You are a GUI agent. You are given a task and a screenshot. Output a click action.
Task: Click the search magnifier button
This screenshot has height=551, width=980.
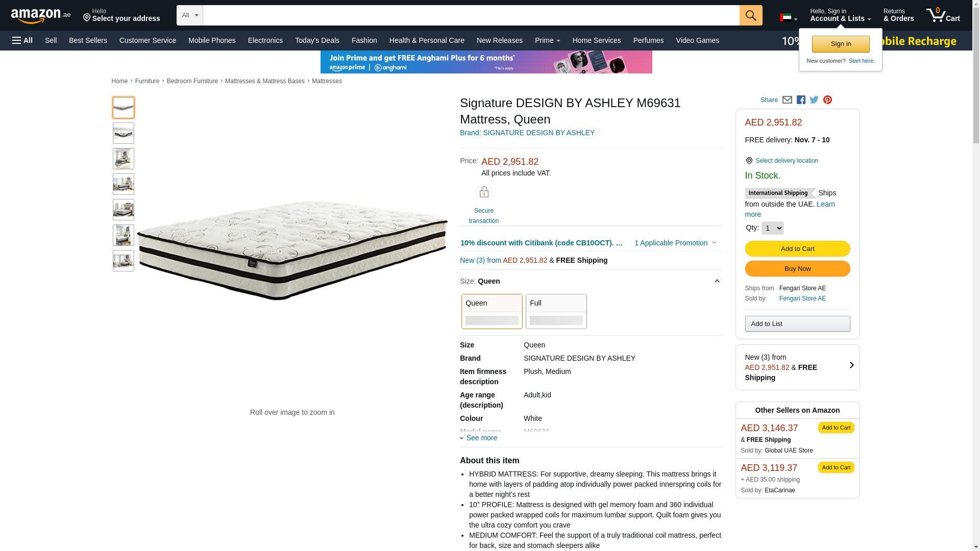point(750,15)
